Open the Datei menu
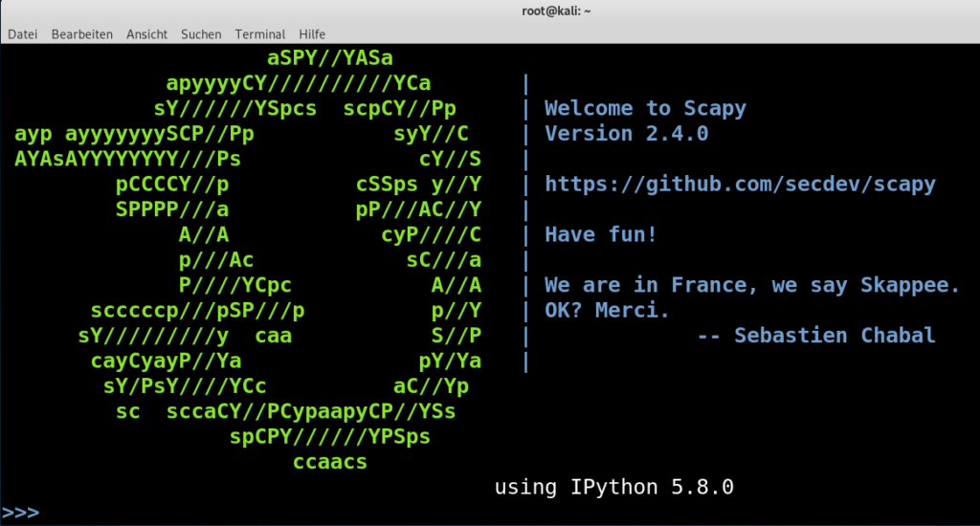980x526 pixels. click(23, 34)
